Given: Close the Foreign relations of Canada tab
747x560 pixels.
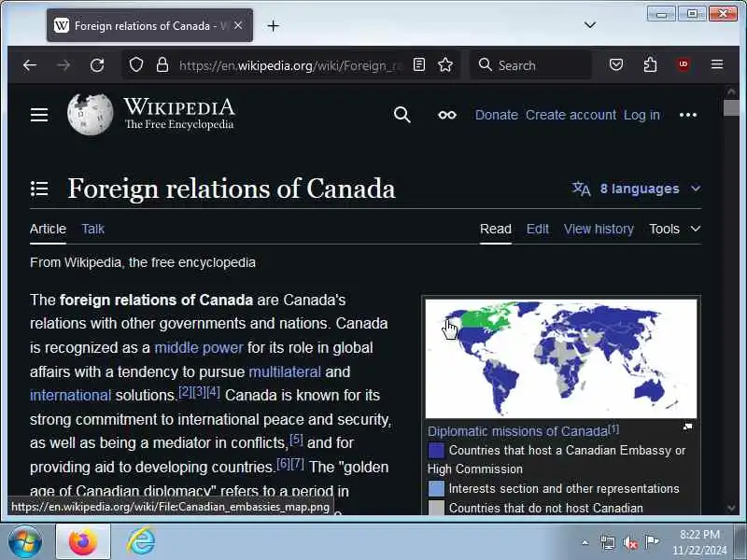Looking at the screenshot, I should [238, 26].
